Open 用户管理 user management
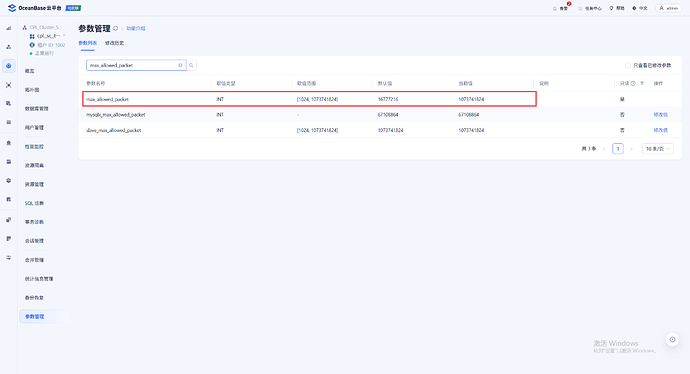 (34, 128)
